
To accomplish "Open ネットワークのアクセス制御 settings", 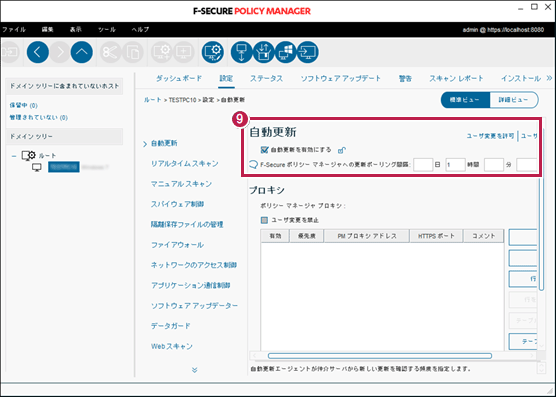I will 194,265.
